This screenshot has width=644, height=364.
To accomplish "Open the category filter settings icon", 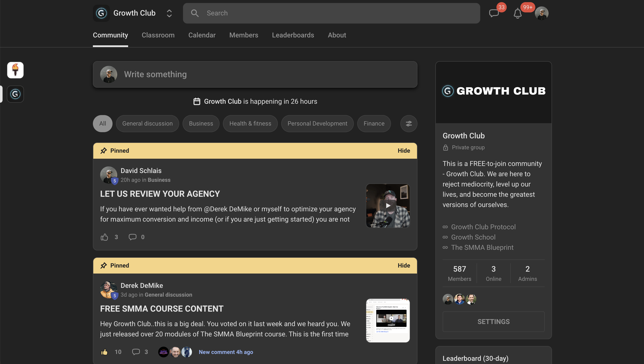I will [409, 124].
